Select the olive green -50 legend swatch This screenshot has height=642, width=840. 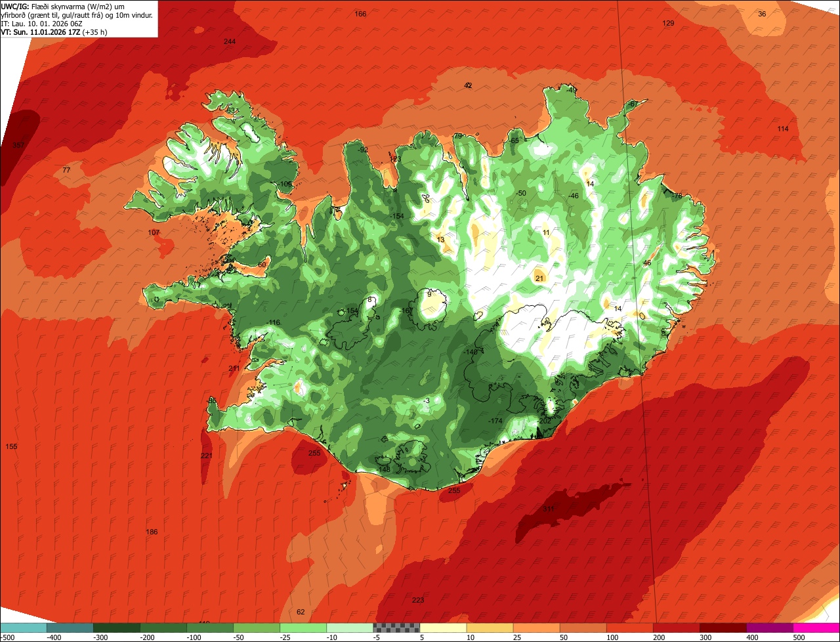tap(257, 628)
